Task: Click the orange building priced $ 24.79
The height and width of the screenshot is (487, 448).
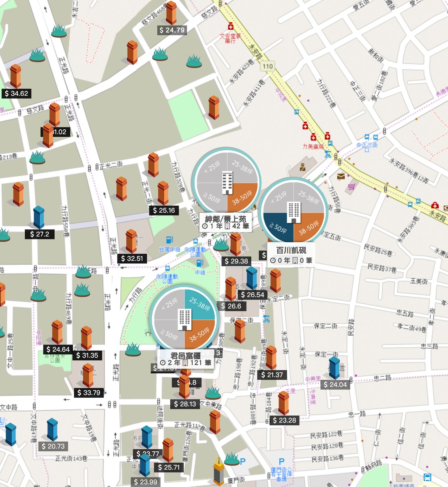Action: click(x=171, y=13)
